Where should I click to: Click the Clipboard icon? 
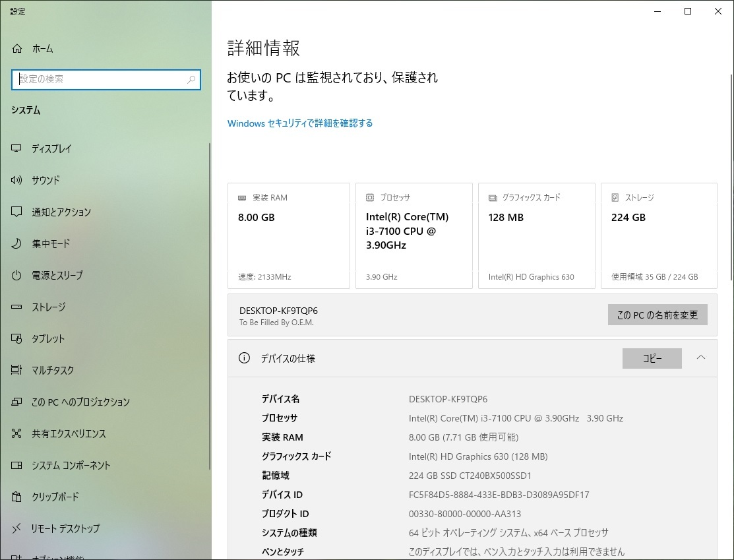pos(16,496)
